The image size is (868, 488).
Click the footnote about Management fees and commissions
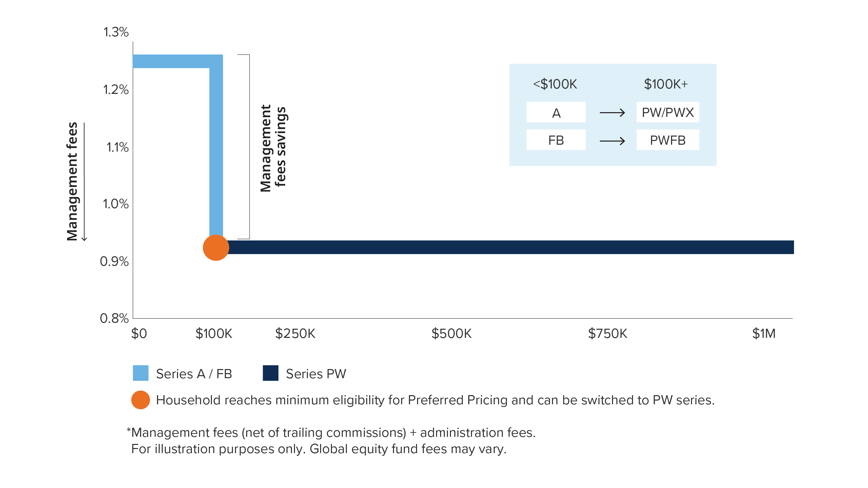(x=333, y=433)
